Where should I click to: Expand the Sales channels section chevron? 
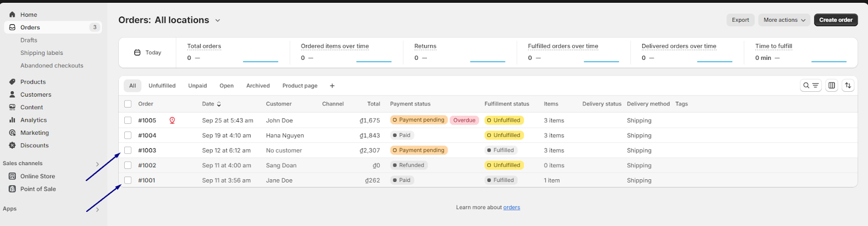point(98,164)
